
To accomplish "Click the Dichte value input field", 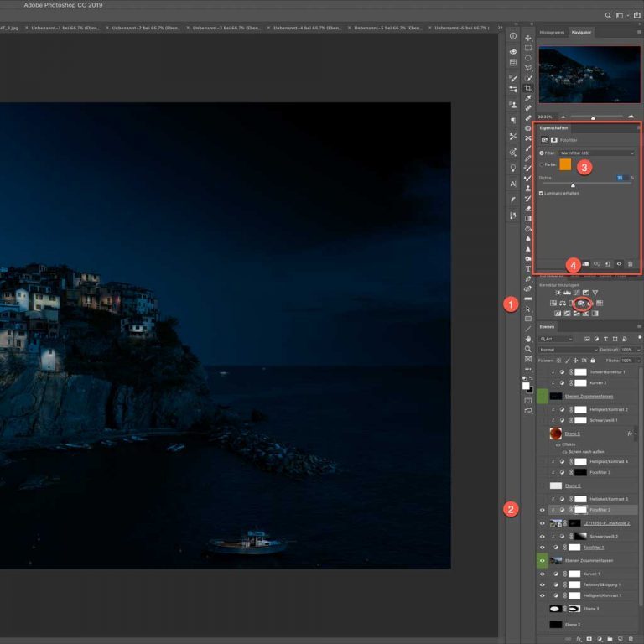I will pyautogui.click(x=621, y=178).
